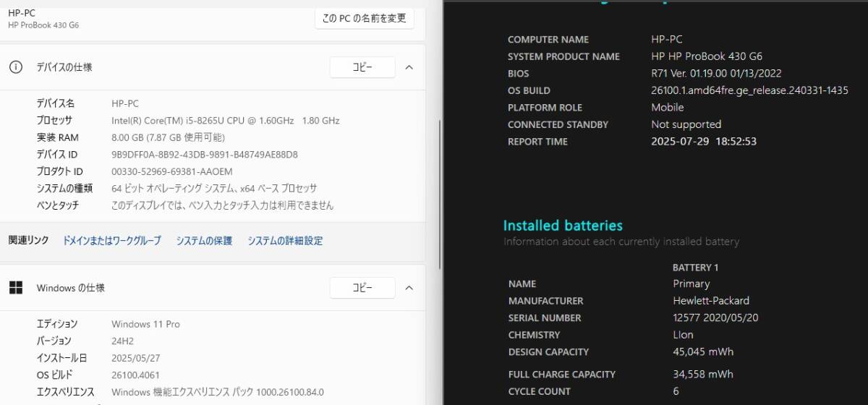Click CYCLE COUNT value 6
Screen dimensions: 868x405
pyautogui.click(x=676, y=391)
